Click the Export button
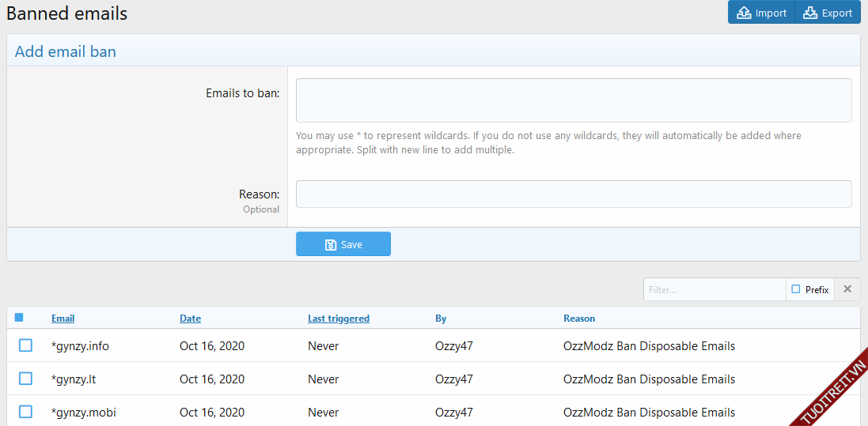Screen dimensions: 868x426 pos(828,13)
